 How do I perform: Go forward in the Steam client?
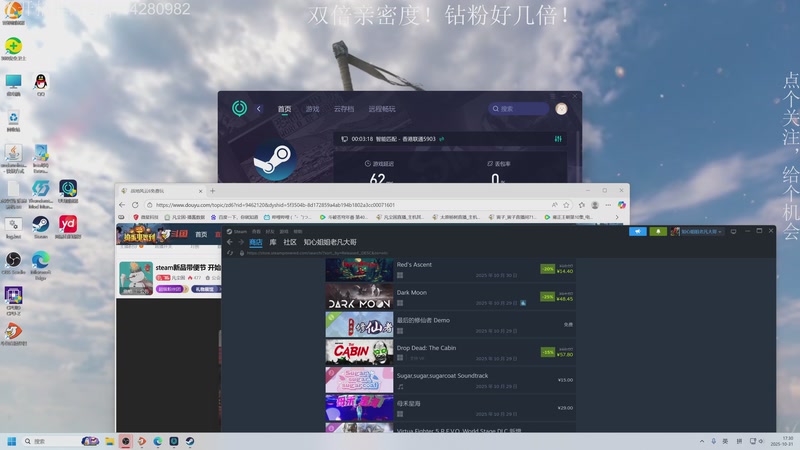pos(241,242)
